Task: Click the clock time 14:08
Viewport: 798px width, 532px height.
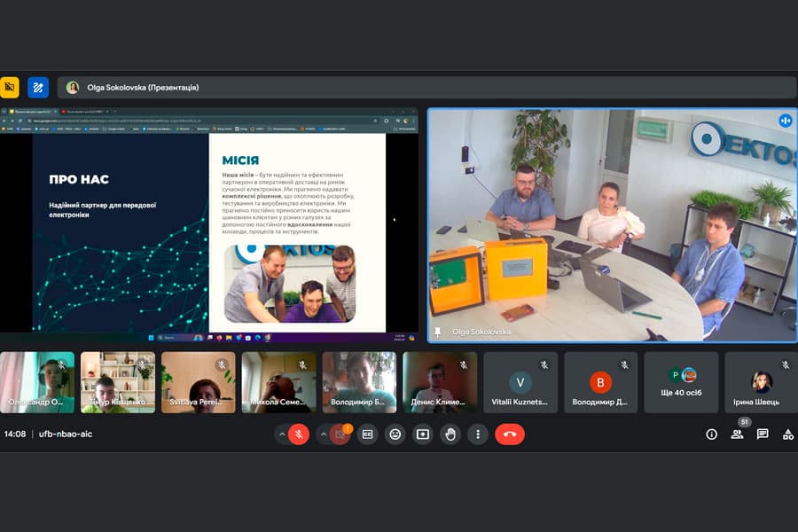Action: pyautogui.click(x=15, y=434)
